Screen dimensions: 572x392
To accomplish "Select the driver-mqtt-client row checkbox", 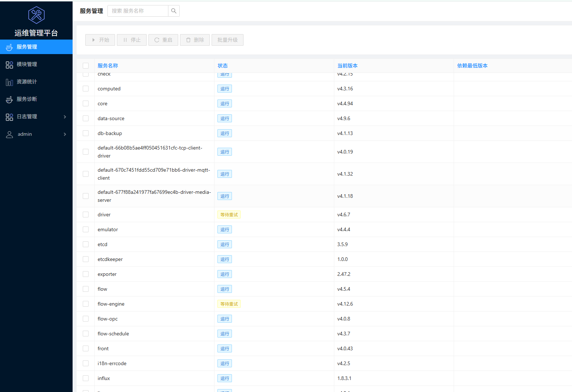I will [x=86, y=174].
